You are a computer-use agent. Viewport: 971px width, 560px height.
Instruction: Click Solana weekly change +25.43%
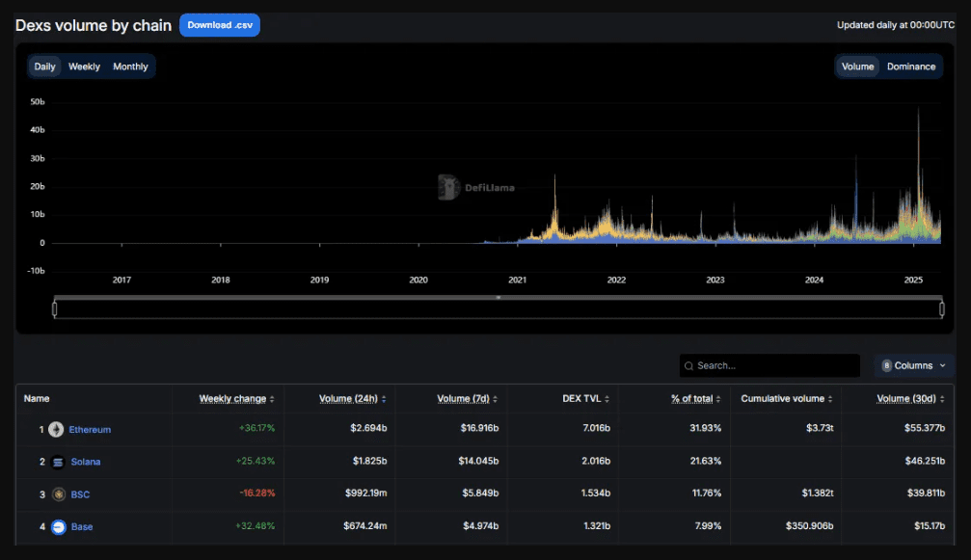point(256,462)
